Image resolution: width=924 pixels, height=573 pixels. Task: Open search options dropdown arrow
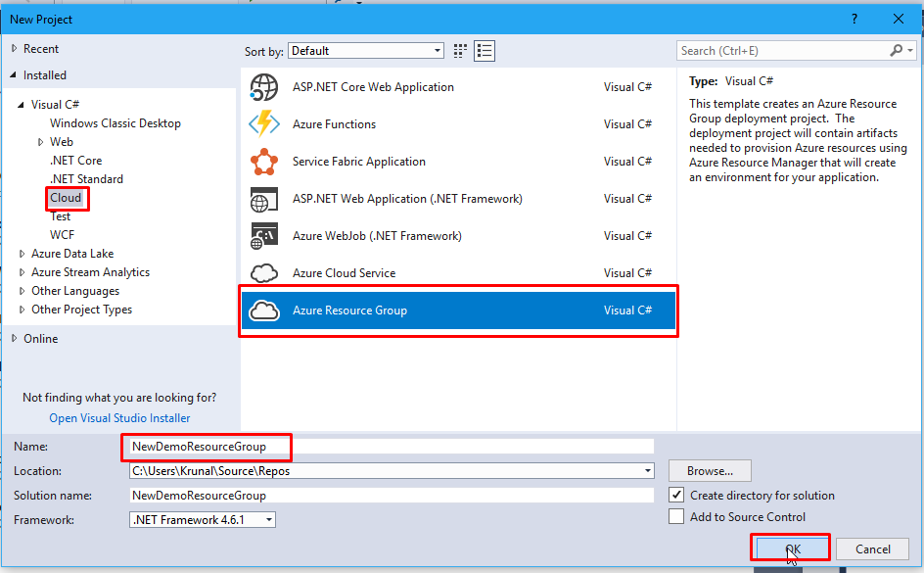(x=910, y=51)
